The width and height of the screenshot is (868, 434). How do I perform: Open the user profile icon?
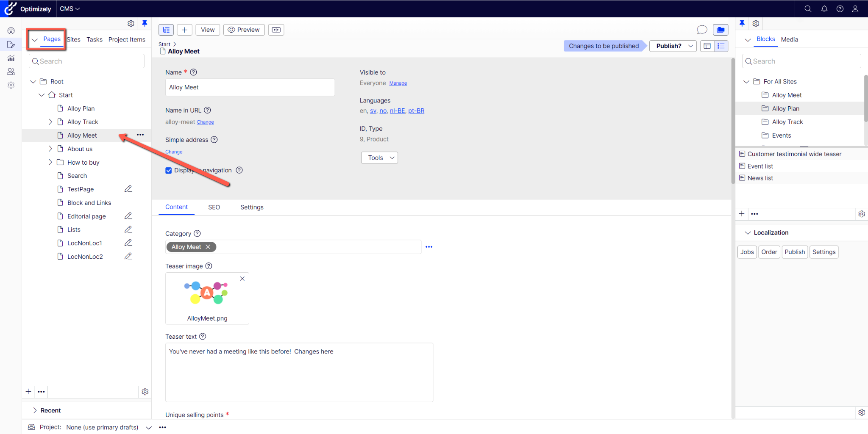tap(855, 9)
